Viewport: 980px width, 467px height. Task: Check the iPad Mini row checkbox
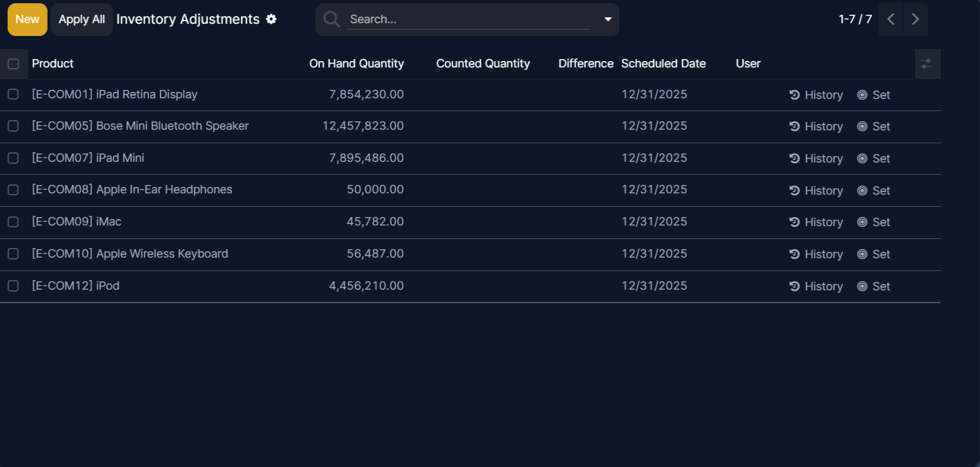click(13, 158)
